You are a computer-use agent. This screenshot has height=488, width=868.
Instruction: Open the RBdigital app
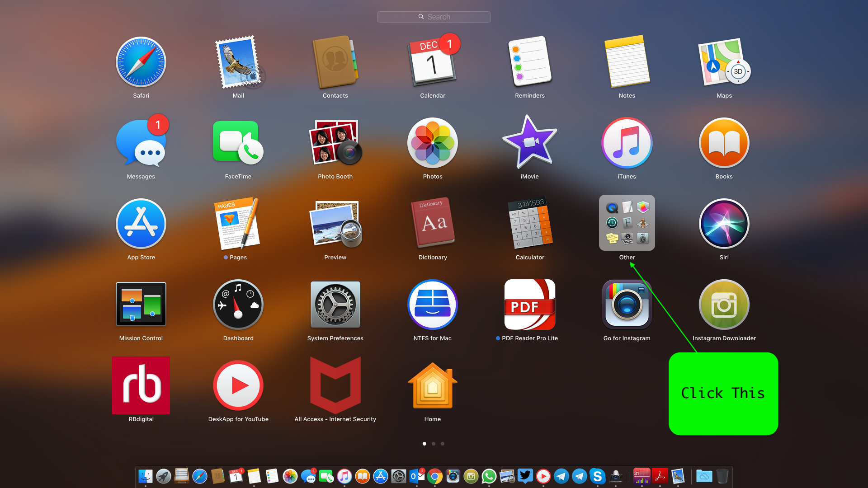[141, 385]
